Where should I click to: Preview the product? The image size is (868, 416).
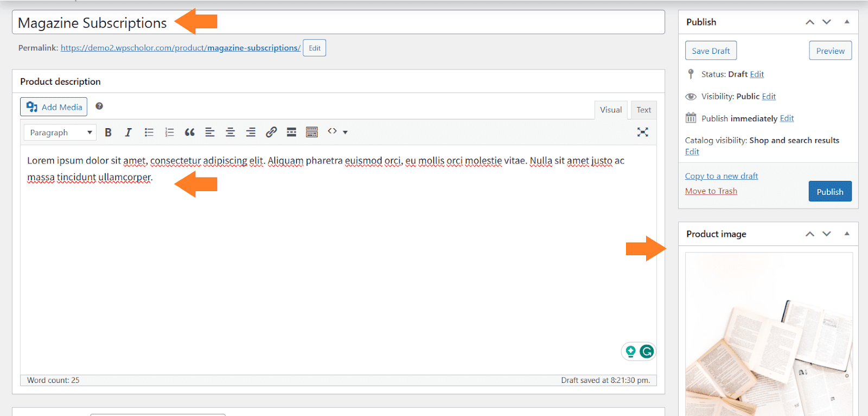coord(831,51)
